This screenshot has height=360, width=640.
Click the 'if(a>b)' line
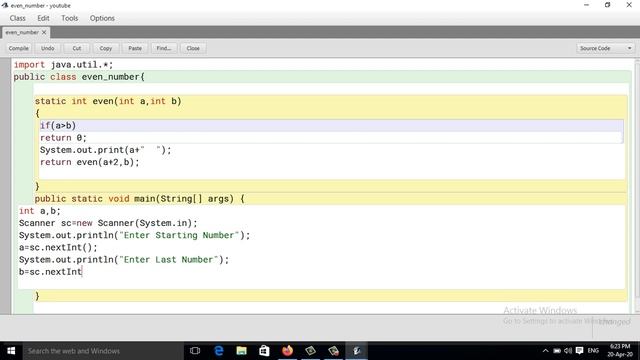58,126
